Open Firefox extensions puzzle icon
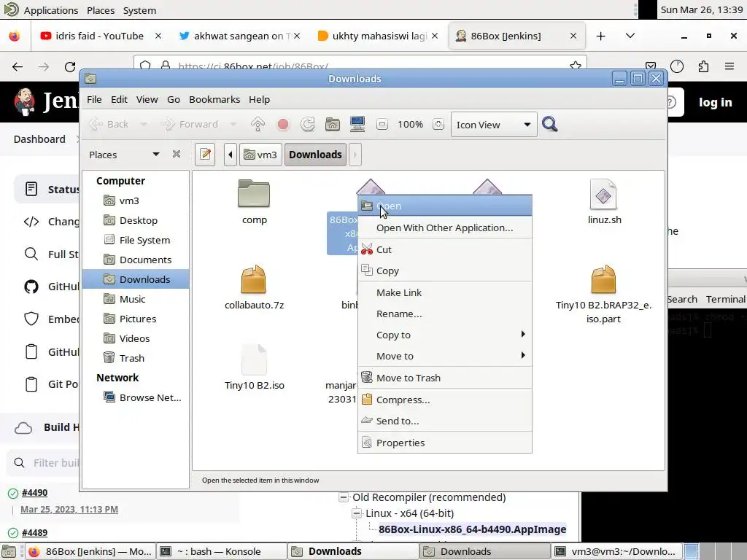The width and height of the screenshot is (747, 560). coord(703,66)
